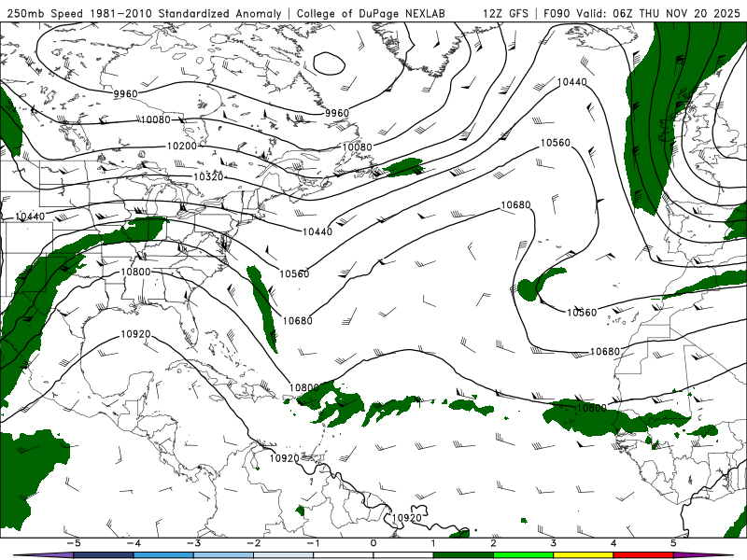Image resolution: width=747 pixels, height=560 pixels.
Task: Click the green anomaly patch south of Newfoundland
Action: 404,167
